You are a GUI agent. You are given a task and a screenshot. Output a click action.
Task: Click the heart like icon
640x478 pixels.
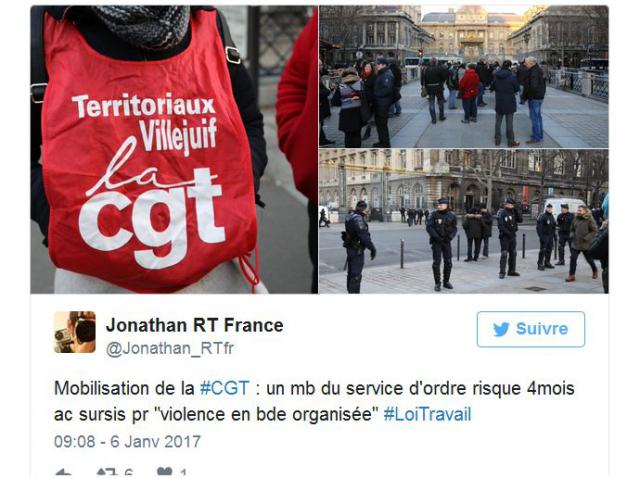[x=164, y=472]
